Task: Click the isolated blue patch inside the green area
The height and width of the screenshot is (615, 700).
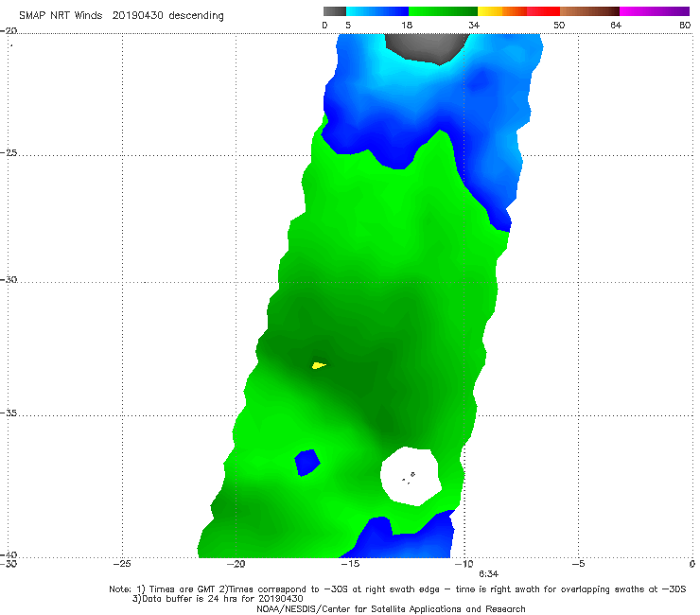Action: click(x=307, y=463)
